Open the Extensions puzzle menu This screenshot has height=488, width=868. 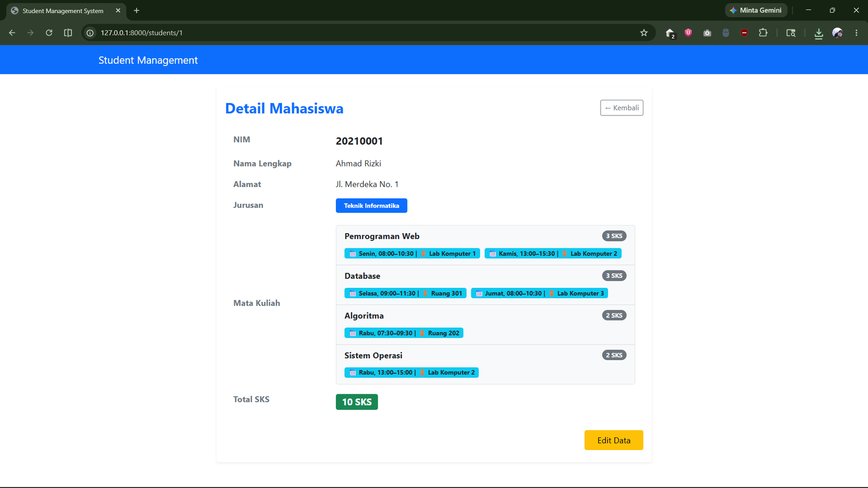[x=763, y=33]
